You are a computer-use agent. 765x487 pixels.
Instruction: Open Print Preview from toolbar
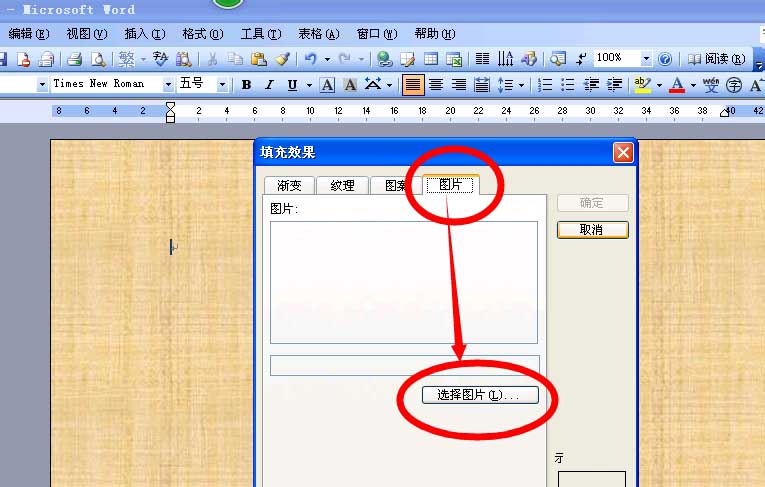(98, 59)
